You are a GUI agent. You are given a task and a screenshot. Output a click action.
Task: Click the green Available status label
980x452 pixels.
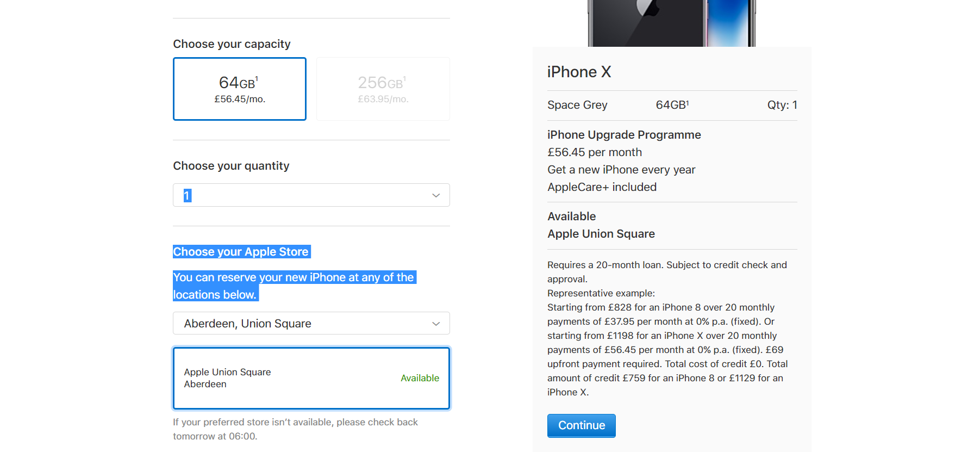pyautogui.click(x=420, y=378)
